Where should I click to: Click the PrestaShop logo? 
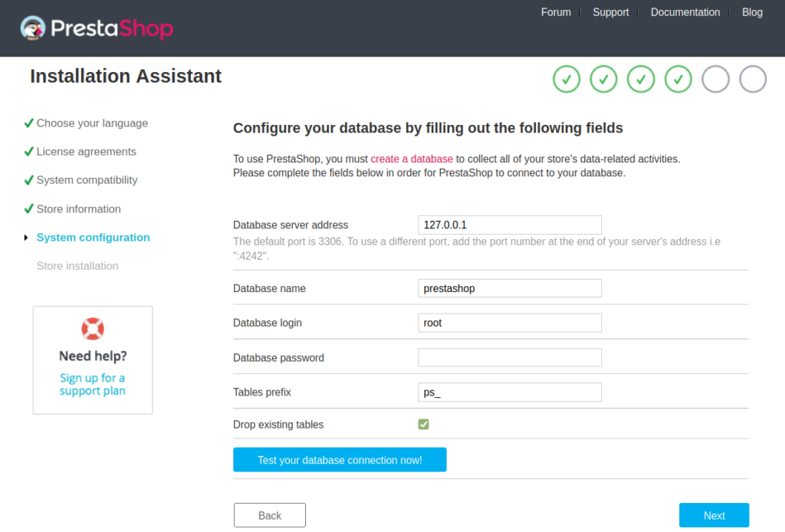point(97,29)
